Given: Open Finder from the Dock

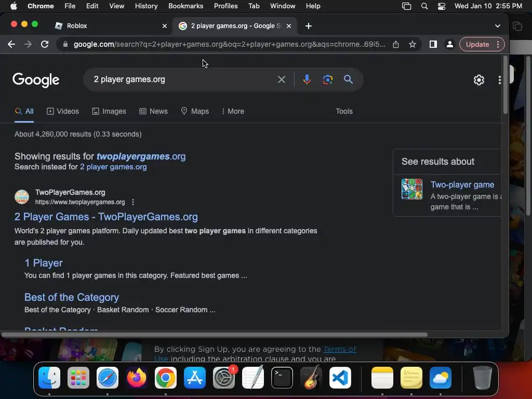Looking at the screenshot, I should click(49, 378).
